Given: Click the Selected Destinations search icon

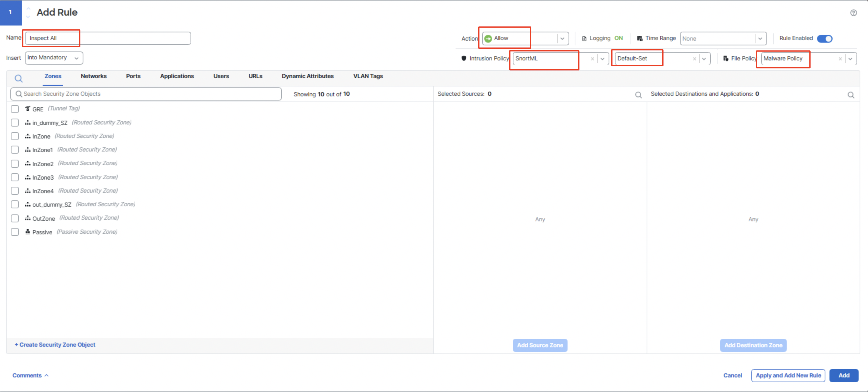Looking at the screenshot, I should [x=851, y=95].
